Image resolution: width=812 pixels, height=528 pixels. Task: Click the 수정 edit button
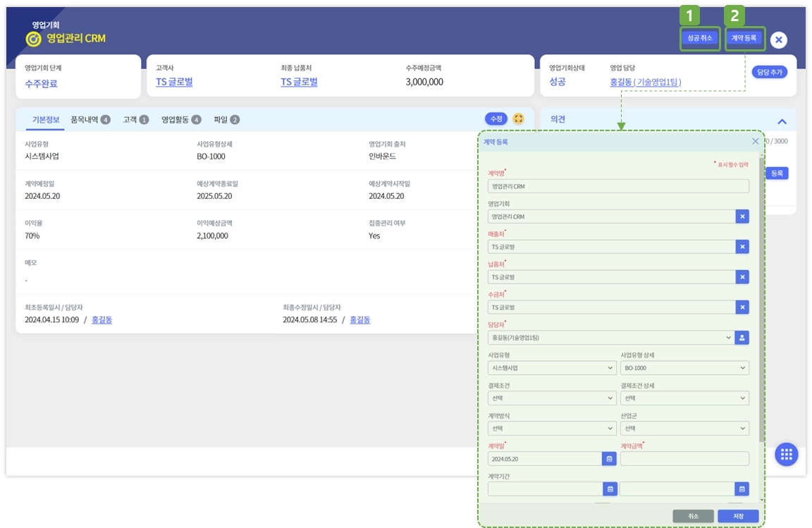click(x=496, y=118)
